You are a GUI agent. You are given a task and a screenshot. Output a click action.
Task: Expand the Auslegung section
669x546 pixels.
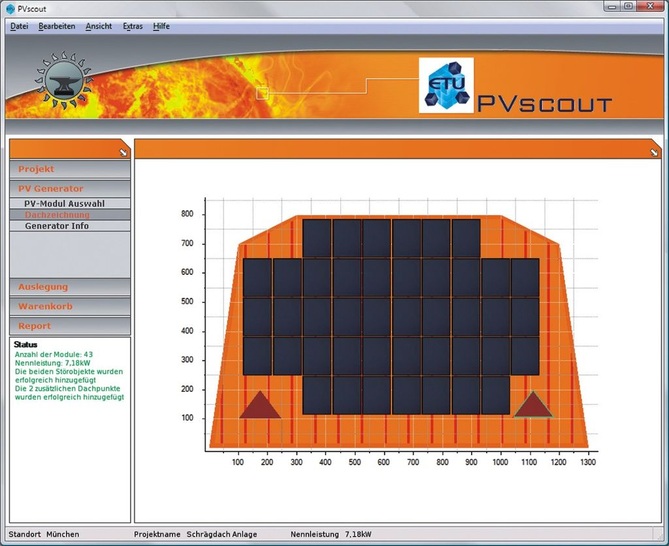pos(70,287)
